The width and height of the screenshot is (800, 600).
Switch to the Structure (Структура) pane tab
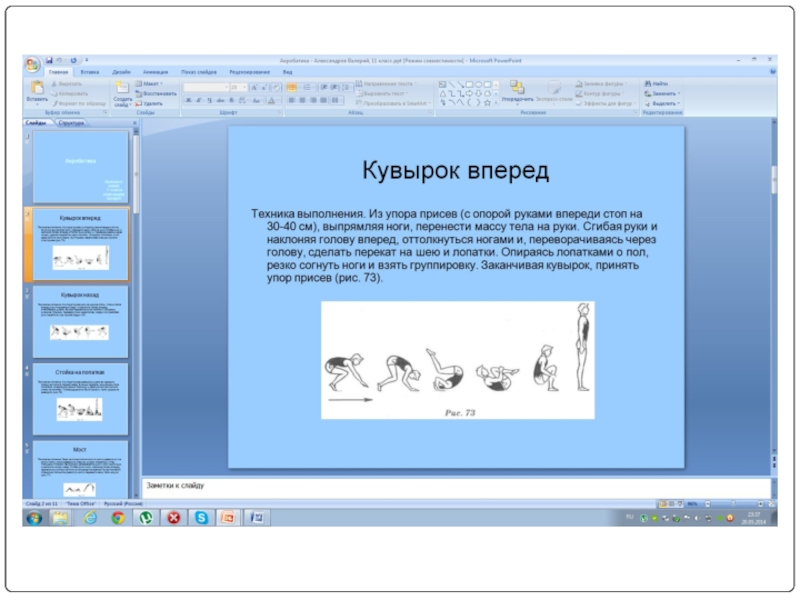point(71,123)
